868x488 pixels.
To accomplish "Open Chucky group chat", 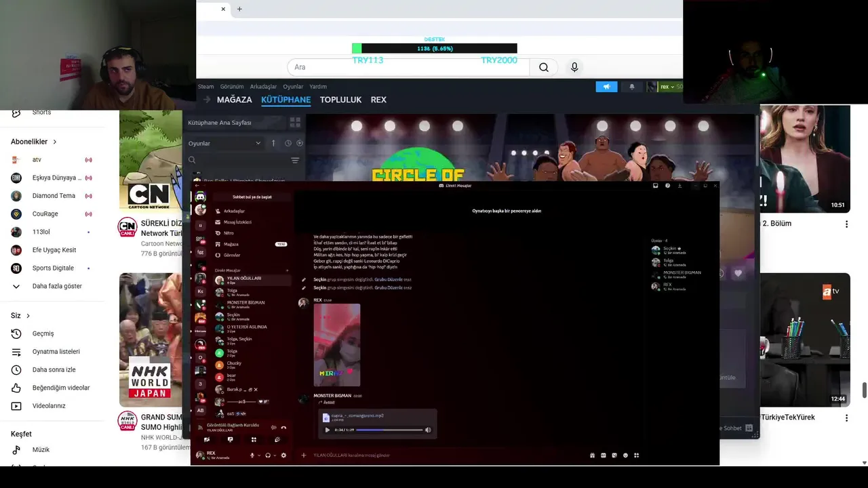I will coord(252,365).
